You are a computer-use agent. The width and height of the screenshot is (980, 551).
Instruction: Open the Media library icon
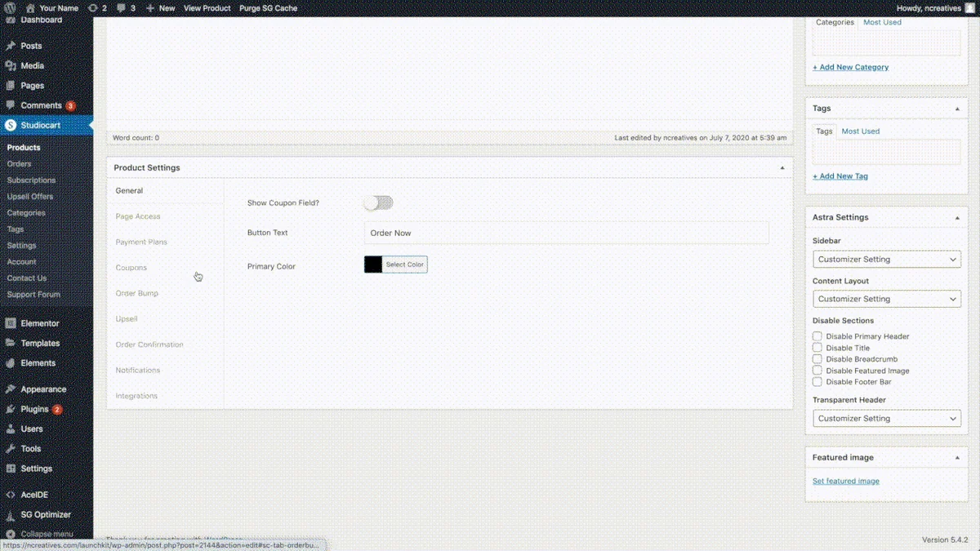click(11, 65)
